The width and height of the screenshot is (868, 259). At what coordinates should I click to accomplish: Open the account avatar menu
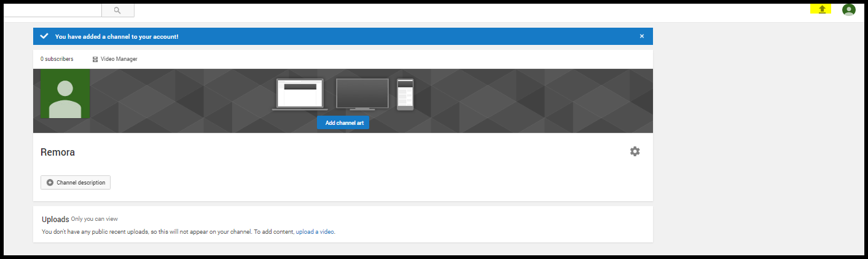(x=849, y=10)
